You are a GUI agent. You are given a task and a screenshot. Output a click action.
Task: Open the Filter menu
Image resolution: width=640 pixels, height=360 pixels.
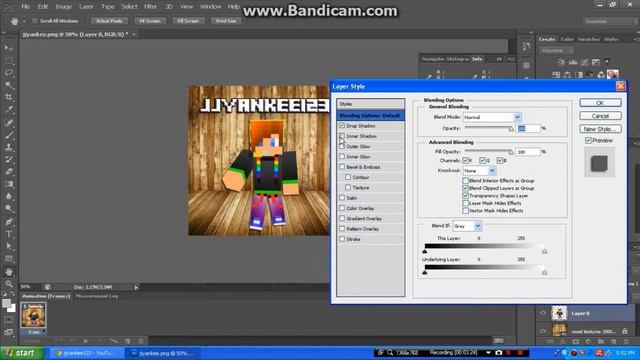pyautogui.click(x=150, y=7)
